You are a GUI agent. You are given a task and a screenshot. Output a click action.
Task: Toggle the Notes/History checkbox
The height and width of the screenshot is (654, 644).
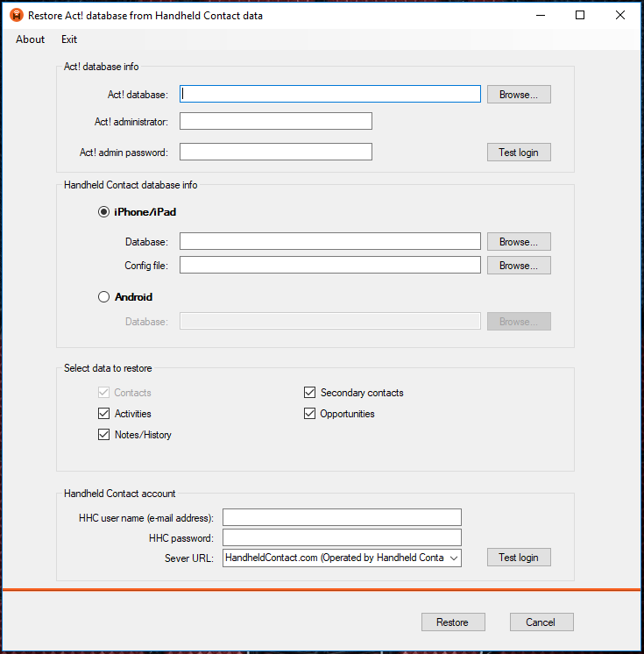[103, 435]
